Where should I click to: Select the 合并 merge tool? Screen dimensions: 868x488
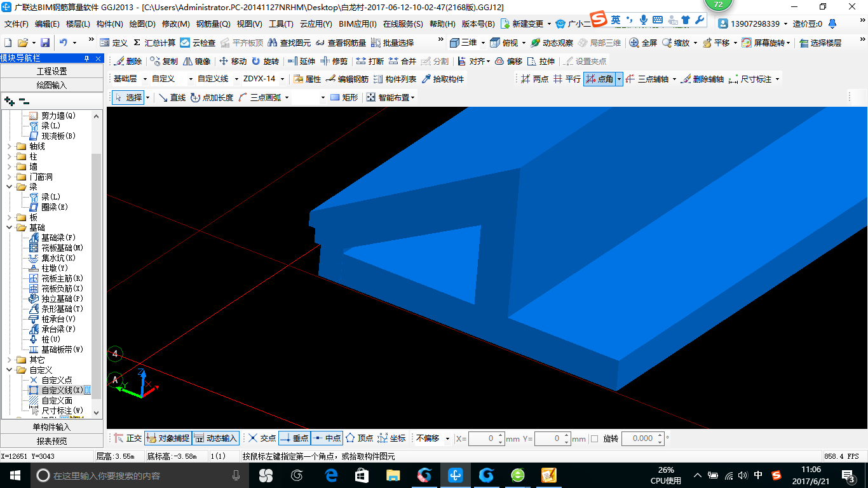[x=402, y=61]
